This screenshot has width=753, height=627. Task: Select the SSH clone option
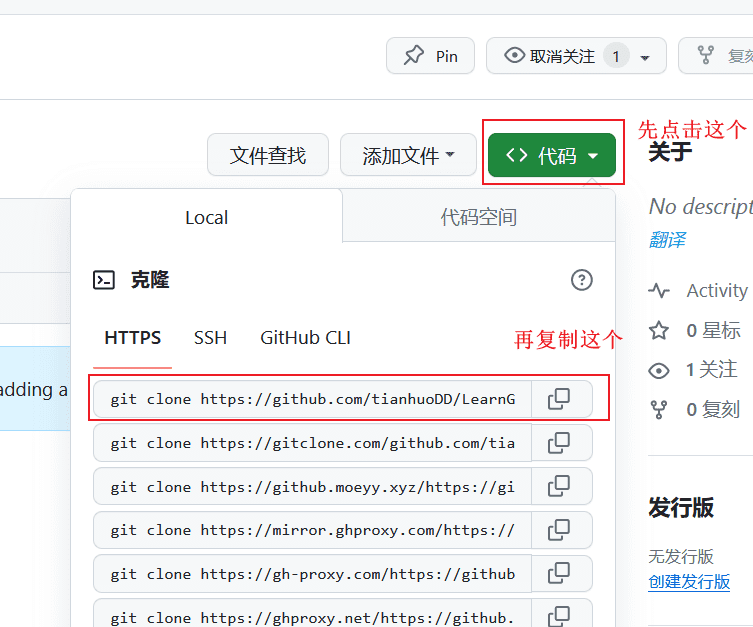210,338
